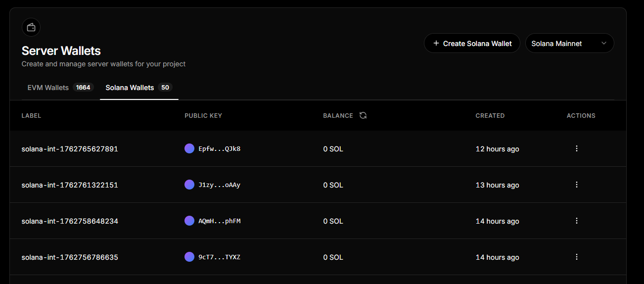Viewport: 644px width, 284px height.
Task: Refresh balances using the reload icon
Action: pos(363,115)
